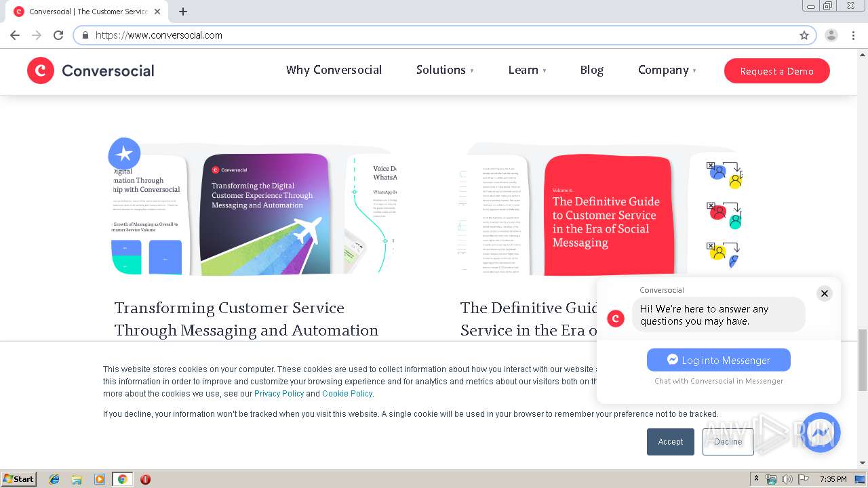This screenshot has height=488, width=868.
Task: Click the scrollbar down arrow
Action: coord(863,464)
